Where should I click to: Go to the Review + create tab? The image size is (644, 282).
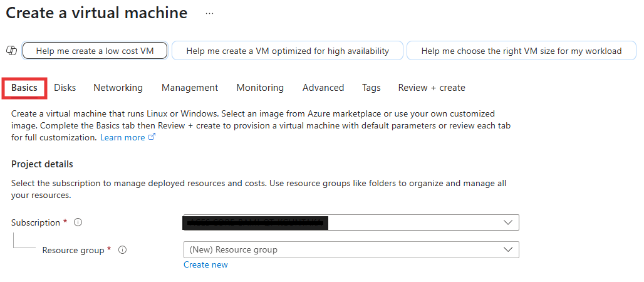432,88
